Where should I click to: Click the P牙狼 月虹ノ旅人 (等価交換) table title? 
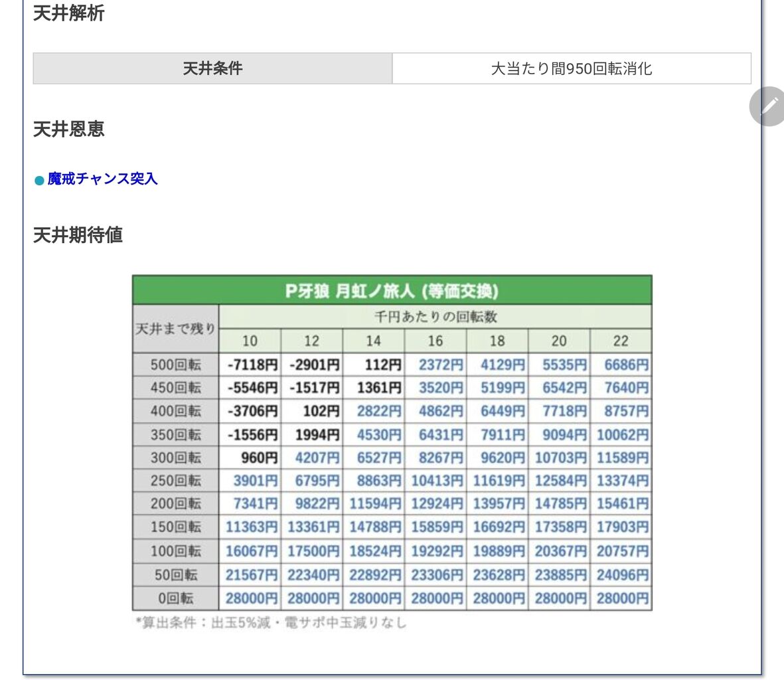pos(392,290)
